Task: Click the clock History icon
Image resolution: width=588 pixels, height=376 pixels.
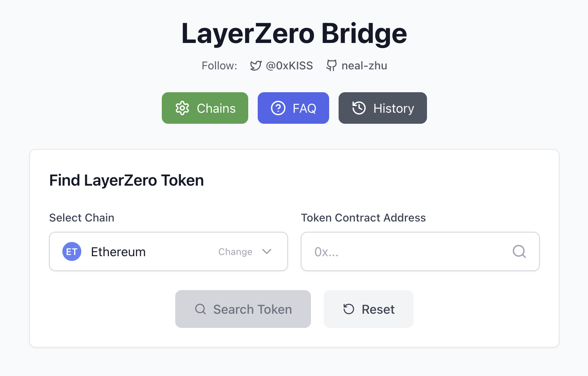Action: (x=359, y=108)
